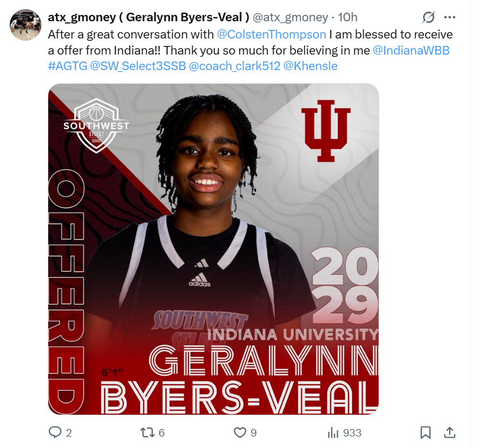Image resolution: width=486 pixels, height=448 pixels.
Task: Open the reply comment icon
Action: (x=55, y=432)
